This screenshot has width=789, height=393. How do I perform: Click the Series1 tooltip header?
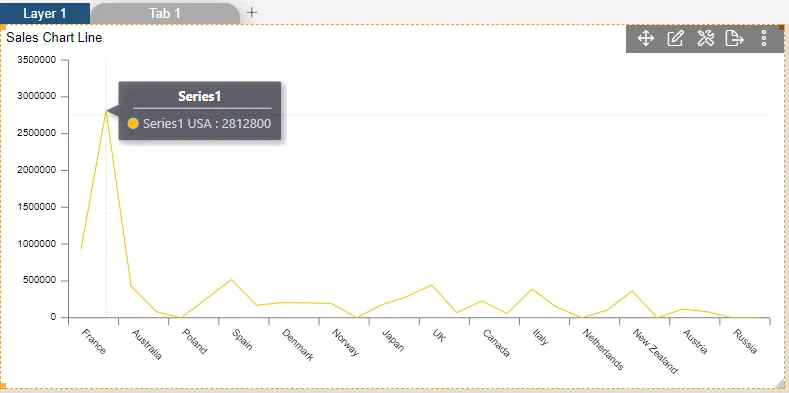[200, 97]
